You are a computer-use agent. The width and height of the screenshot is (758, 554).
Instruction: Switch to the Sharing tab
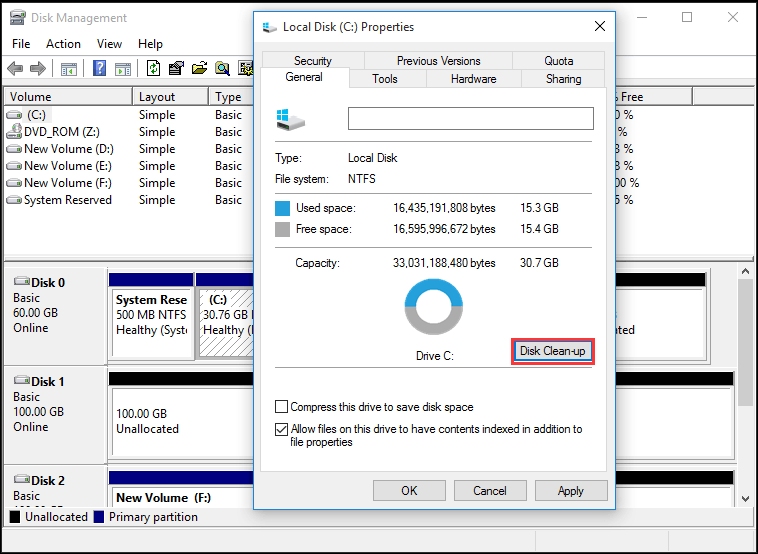pyautogui.click(x=564, y=79)
